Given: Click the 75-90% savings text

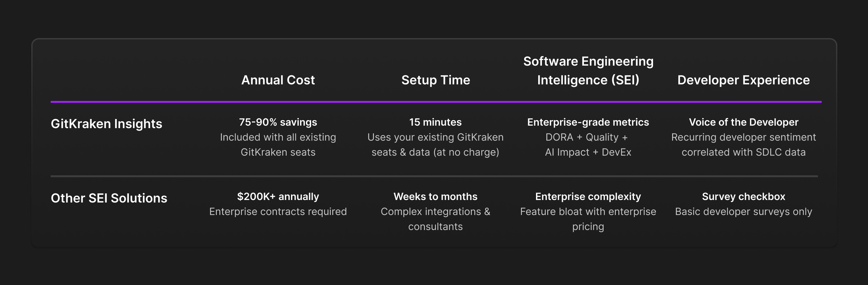Looking at the screenshot, I should pos(278,122).
